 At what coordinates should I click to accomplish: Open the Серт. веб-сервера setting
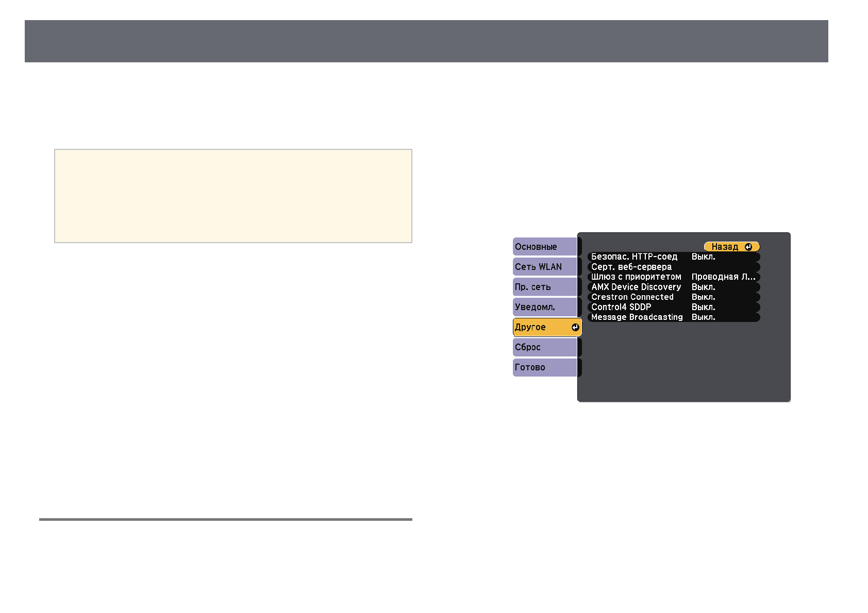tap(631, 267)
